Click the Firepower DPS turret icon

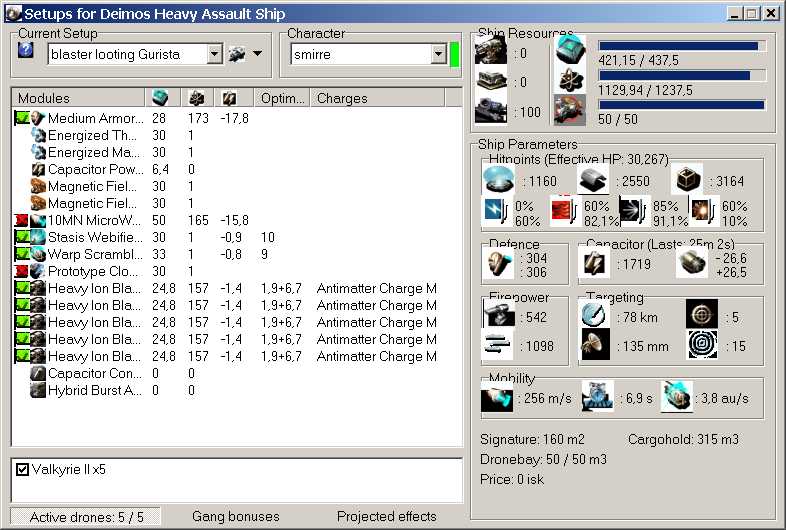(x=499, y=316)
